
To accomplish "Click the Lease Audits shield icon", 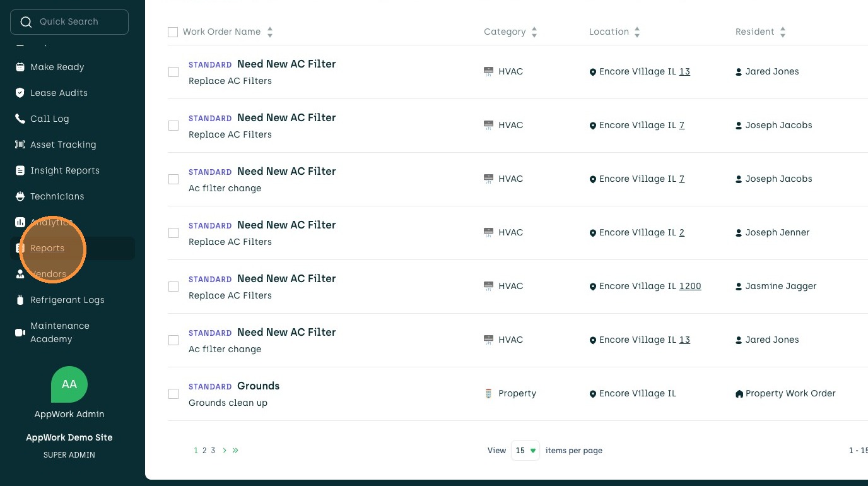I will (20, 93).
